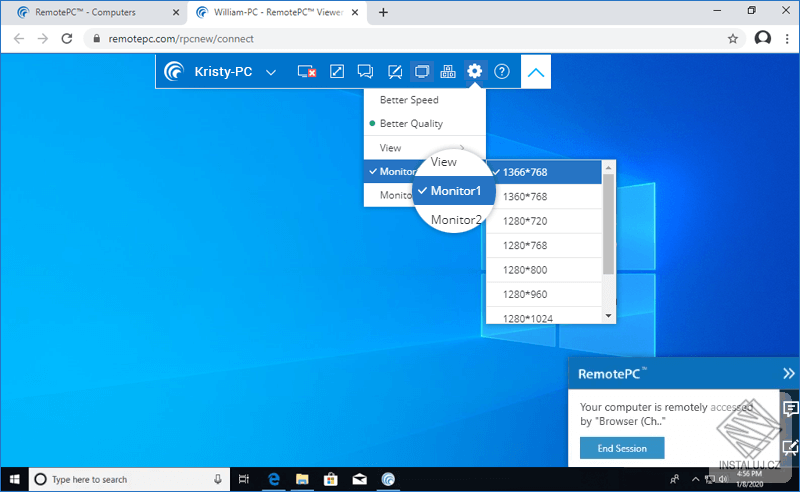Screen dimensions: 800x492
Task: Open Task View on taskbar
Action: [244, 479]
